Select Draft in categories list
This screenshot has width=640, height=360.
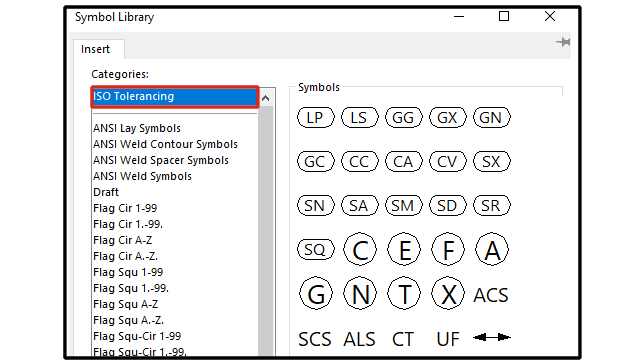tap(106, 192)
